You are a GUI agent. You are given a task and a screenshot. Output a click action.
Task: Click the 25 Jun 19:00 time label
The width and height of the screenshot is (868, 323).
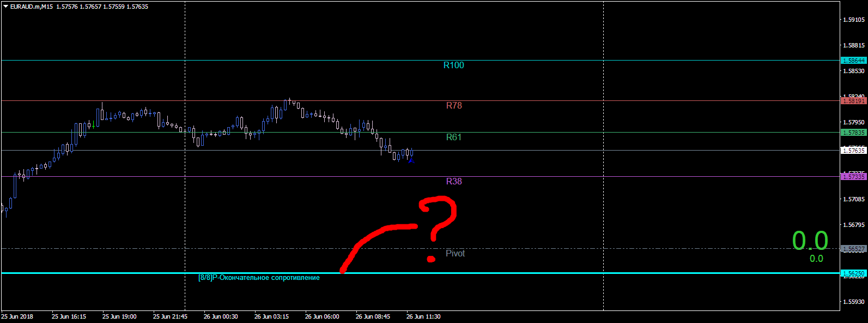click(119, 316)
